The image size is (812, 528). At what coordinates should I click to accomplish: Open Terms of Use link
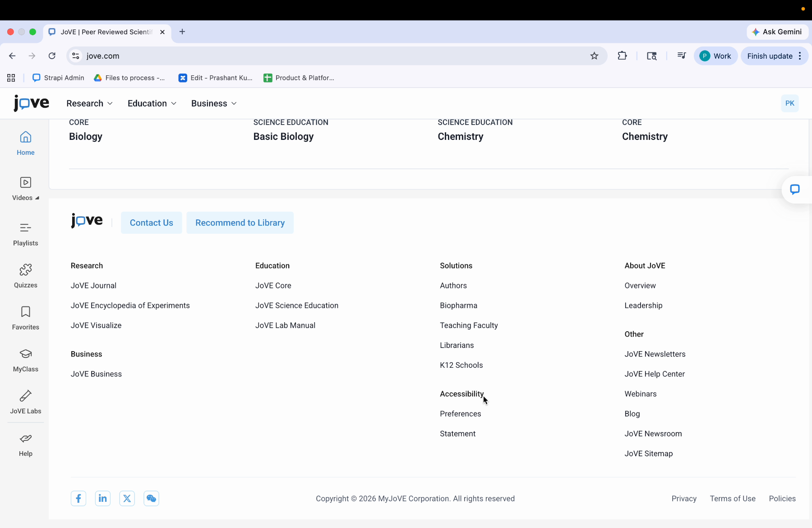coord(733,499)
